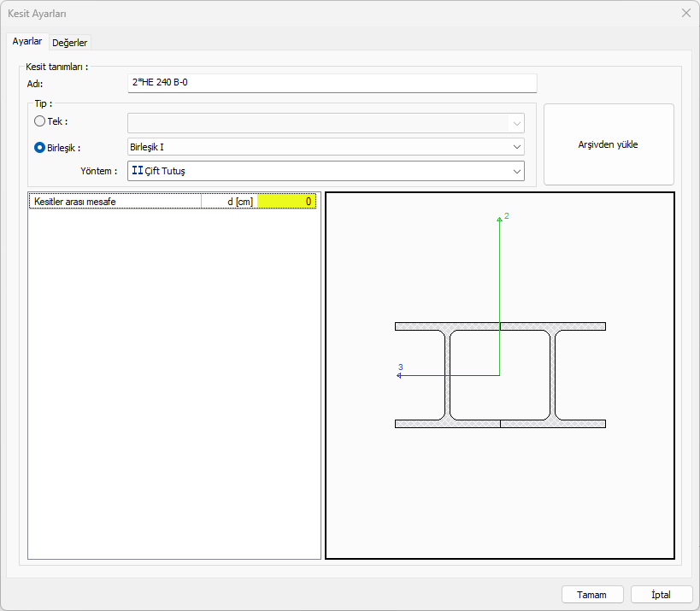700x611 pixels.
Task: Open the disabled Tek section dropdown
Action: coord(325,122)
